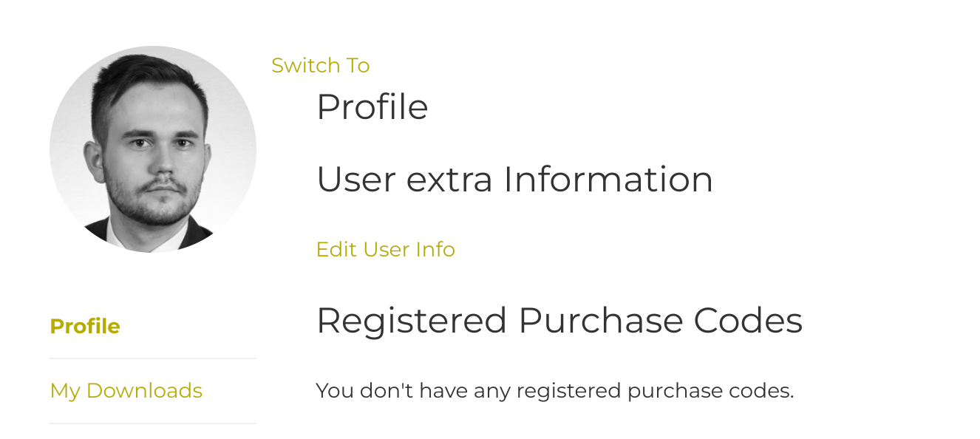Click the circular user avatar photo

coord(153,149)
